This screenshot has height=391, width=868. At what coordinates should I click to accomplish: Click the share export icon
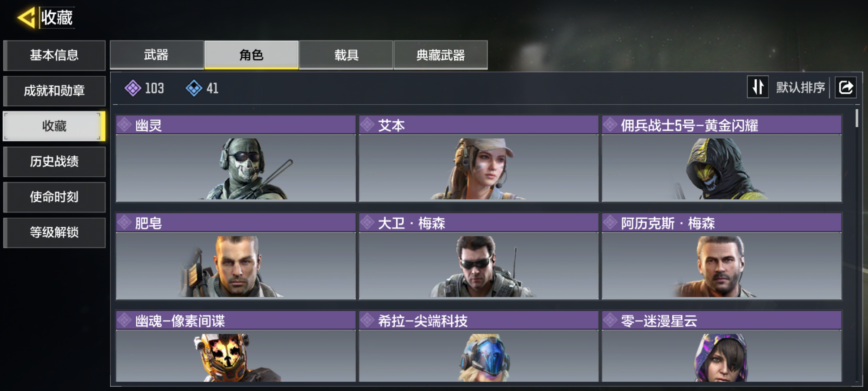click(846, 87)
